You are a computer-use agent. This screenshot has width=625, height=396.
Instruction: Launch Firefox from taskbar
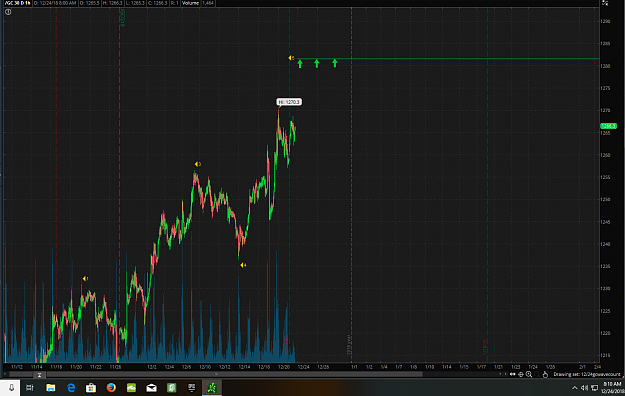click(x=111, y=388)
